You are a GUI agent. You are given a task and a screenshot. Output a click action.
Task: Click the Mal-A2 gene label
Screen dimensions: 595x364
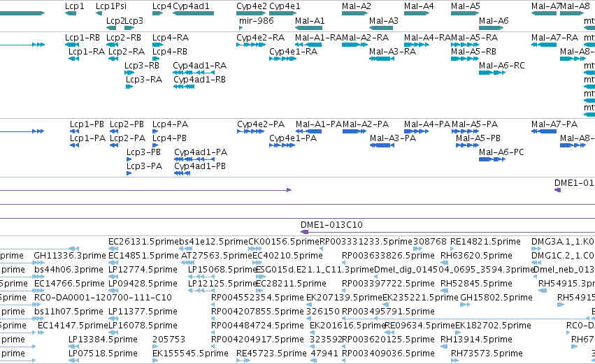point(357,6)
